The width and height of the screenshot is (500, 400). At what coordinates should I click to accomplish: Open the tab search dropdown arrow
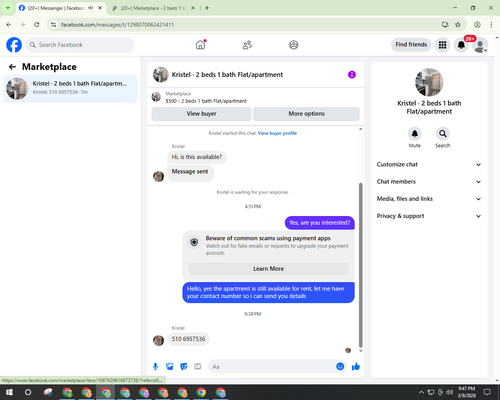tap(7, 8)
